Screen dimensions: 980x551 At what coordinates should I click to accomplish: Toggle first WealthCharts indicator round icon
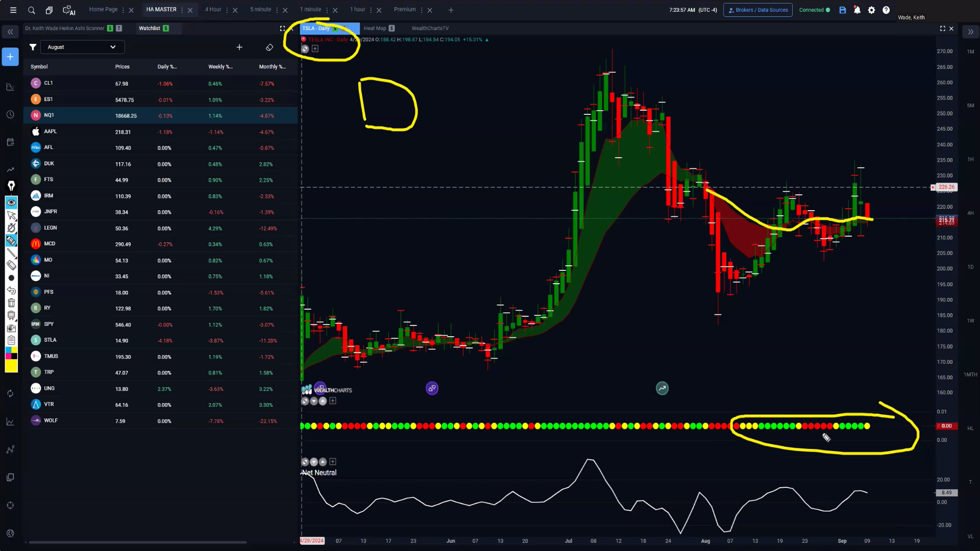(x=305, y=401)
